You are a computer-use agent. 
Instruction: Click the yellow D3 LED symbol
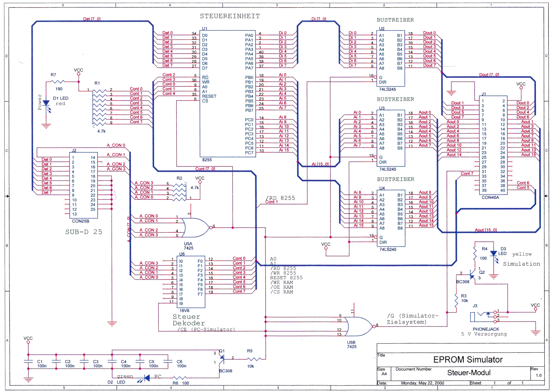point(493,254)
